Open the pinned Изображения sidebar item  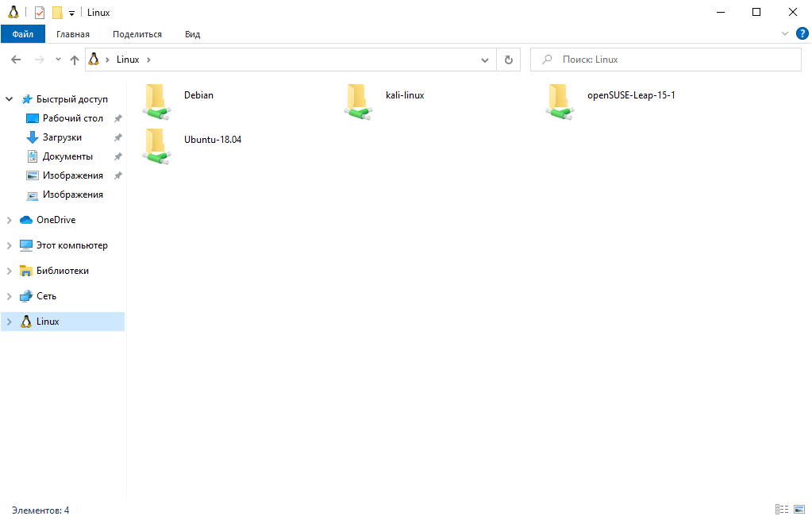pos(72,175)
